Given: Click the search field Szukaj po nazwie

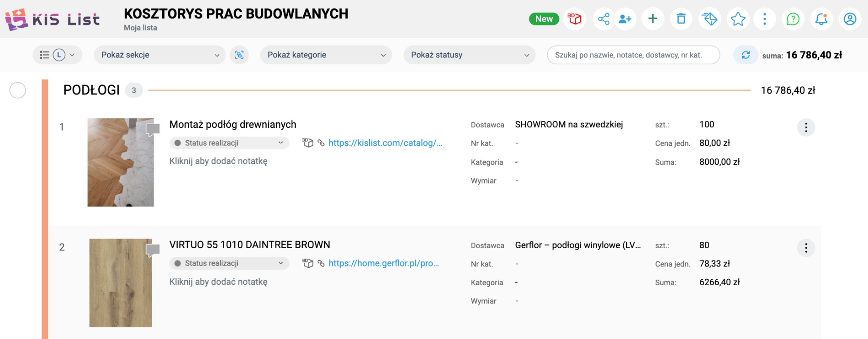Looking at the screenshot, I should pyautogui.click(x=633, y=55).
